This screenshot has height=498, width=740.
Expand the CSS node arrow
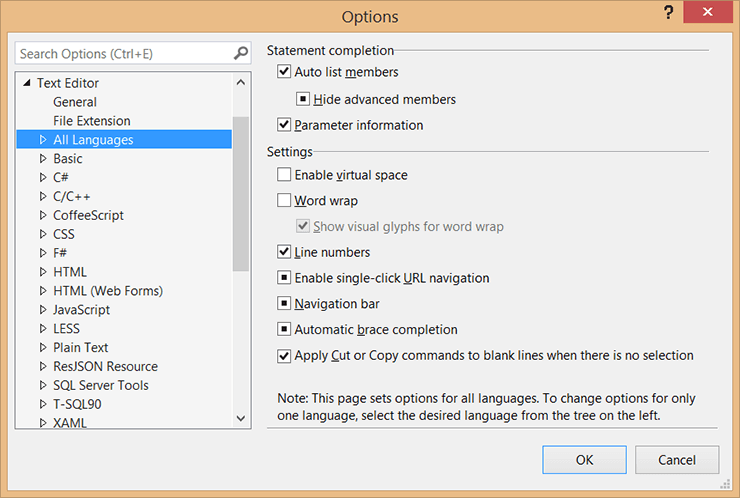tap(43, 234)
